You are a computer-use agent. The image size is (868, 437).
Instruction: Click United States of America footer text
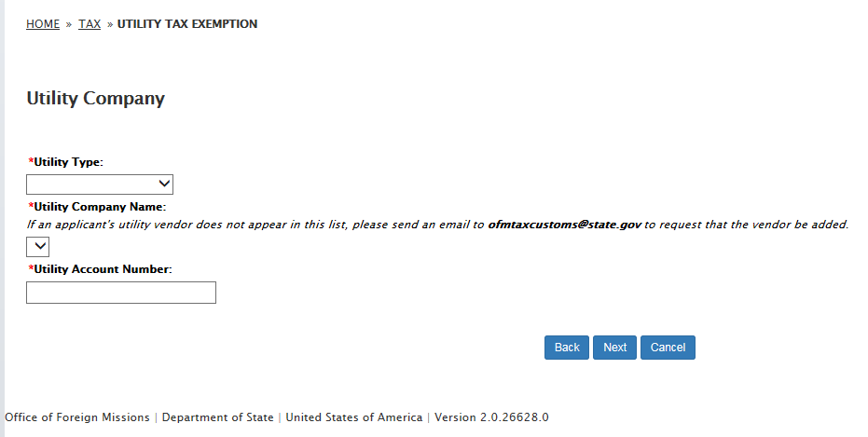coord(354,417)
